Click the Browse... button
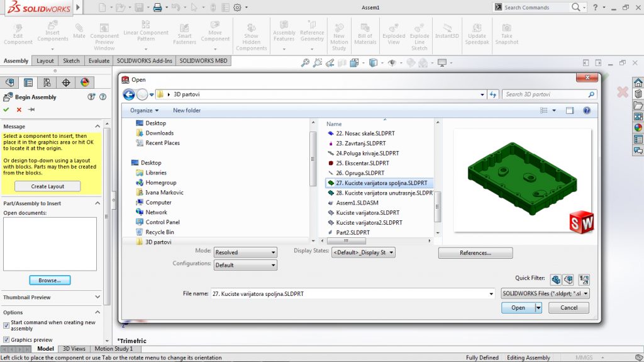The height and width of the screenshot is (362, 644). pos(50,280)
